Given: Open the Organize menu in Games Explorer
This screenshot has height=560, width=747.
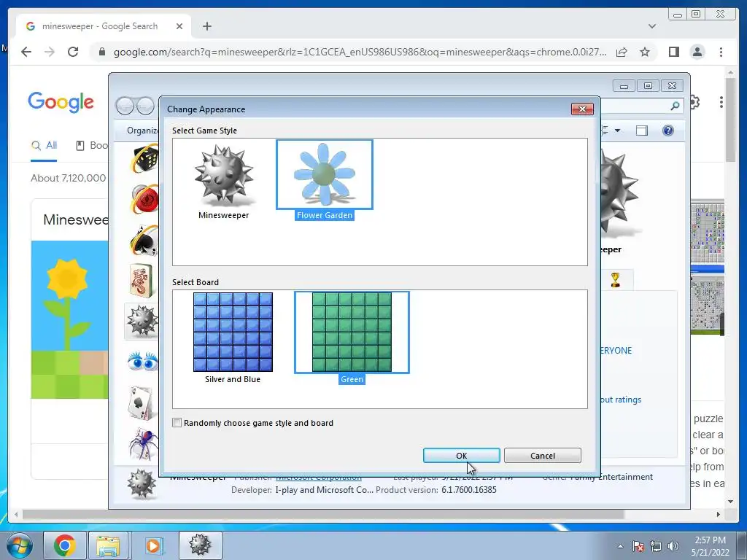Looking at the screenshot, I should [x=142, y=131].
